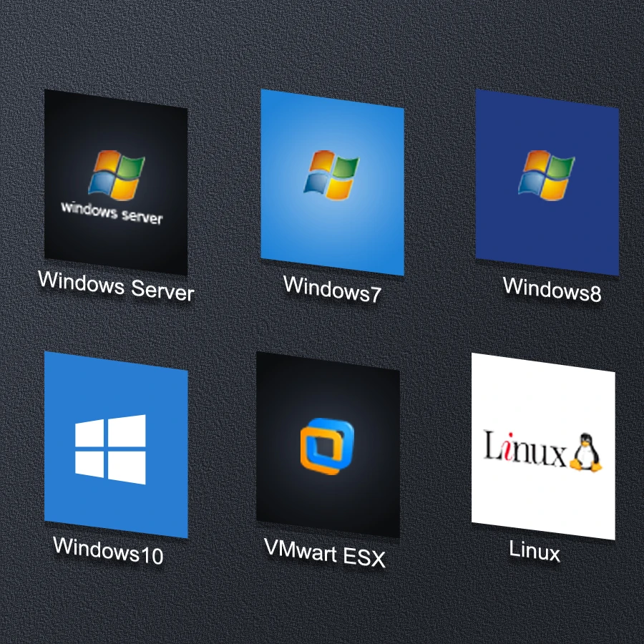Click the 'Windows10' caption text
Viewport: 644px width, 644px height.
(109, 551)
